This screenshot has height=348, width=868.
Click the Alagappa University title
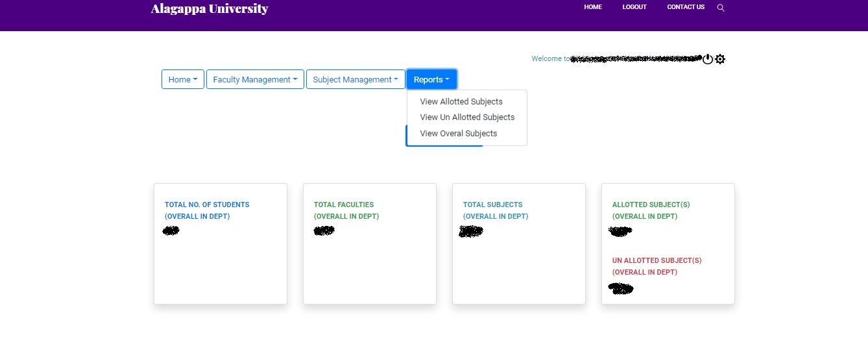(x=210, y=8)
